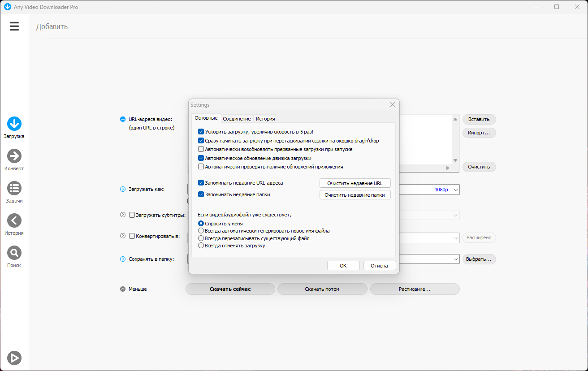The width and height of the screenshot is (588, 371).
Task: Click Скачать сейчас button
Action: (x=230, y=289)
